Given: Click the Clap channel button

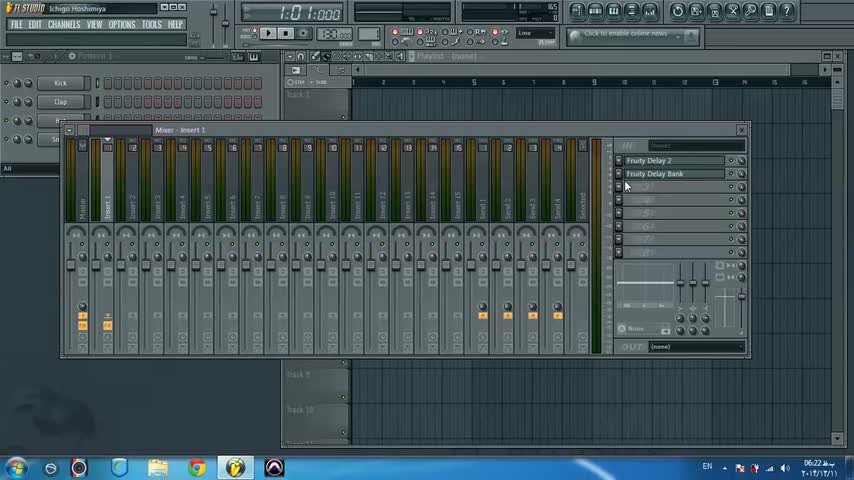Looking at the screenshot, I should (x=61, y=102).
